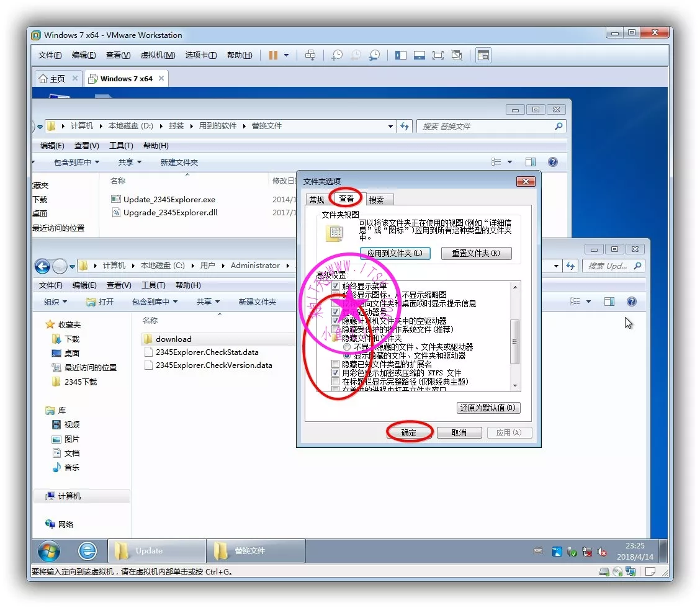Open Internet Explorer from the guest taskbar
This screenshot has width=700, height=608.
pyautogui.click(x=87, y=551)
